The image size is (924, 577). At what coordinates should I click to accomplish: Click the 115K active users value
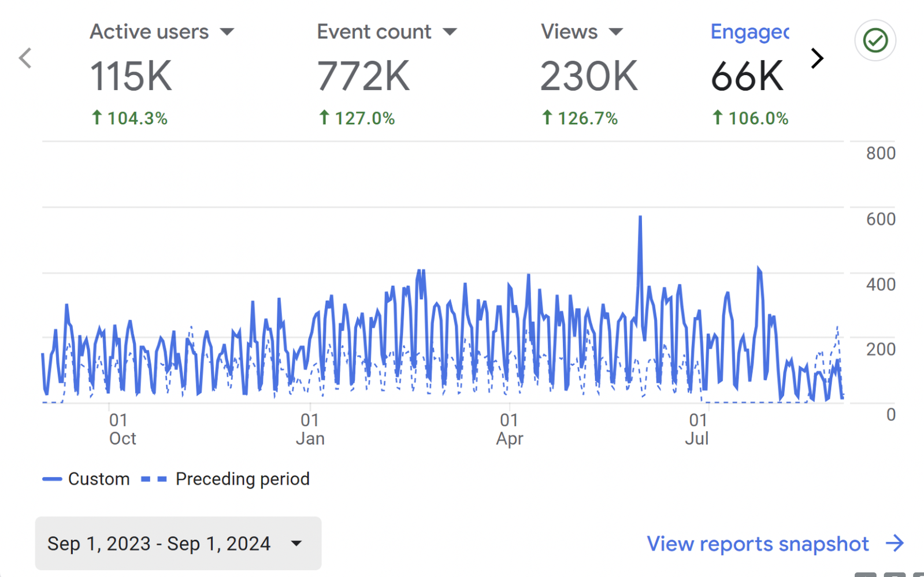(x=131, y=76)
